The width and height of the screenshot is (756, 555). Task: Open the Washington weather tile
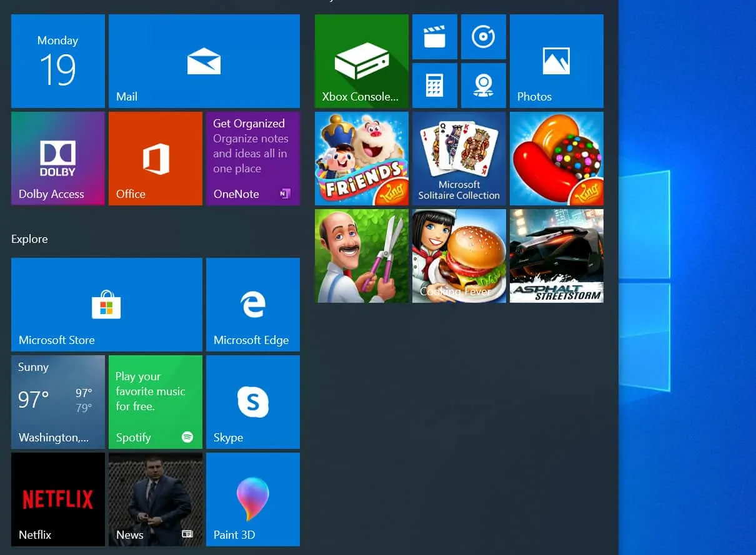point(57,402)
